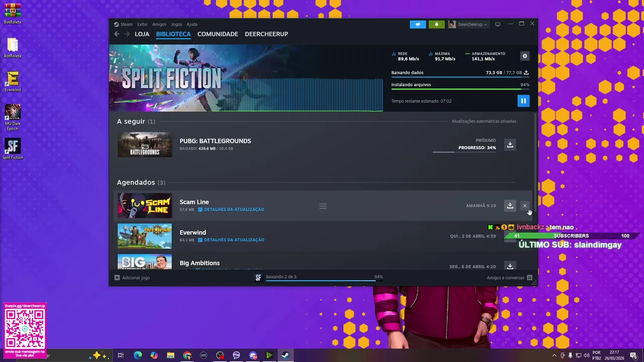Image resolution: width=644 pixels, height=362 pixels.
Task: Open Google Chrome from taskbar
Action: [x=187, y=355]
